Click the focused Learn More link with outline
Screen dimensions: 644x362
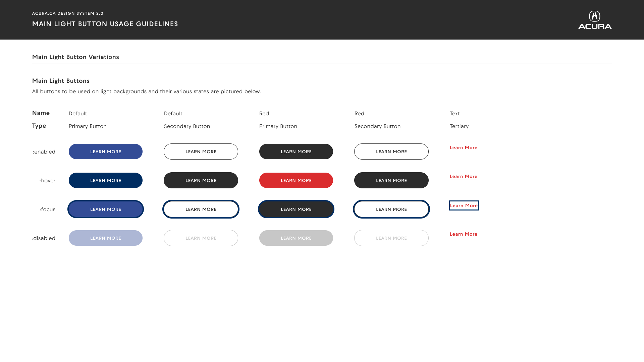(x=464, y=205)
